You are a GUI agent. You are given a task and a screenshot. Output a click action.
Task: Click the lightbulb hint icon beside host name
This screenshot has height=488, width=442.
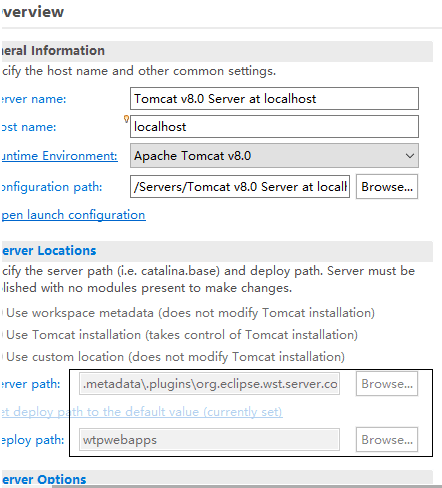(126, 119)
